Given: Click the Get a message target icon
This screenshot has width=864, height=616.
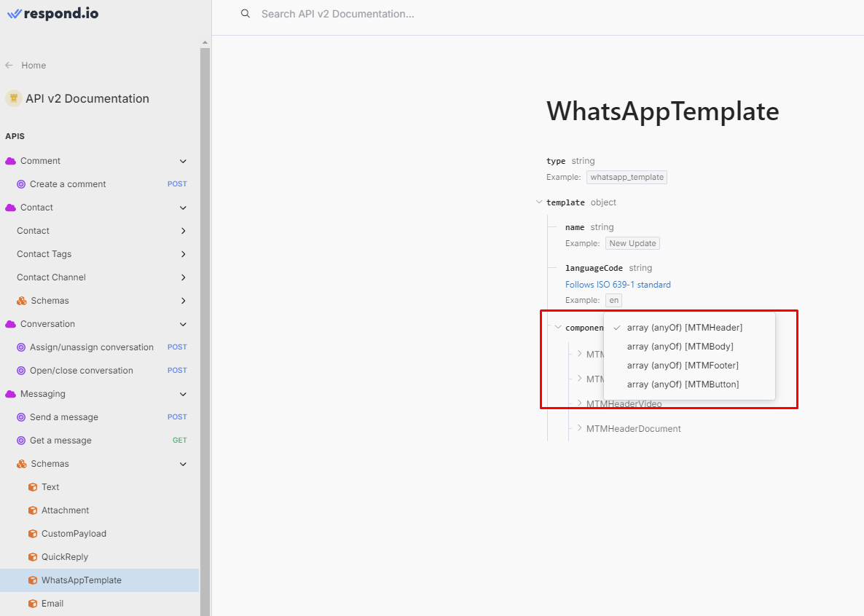Looking at the screenshot, I should 21,441.
